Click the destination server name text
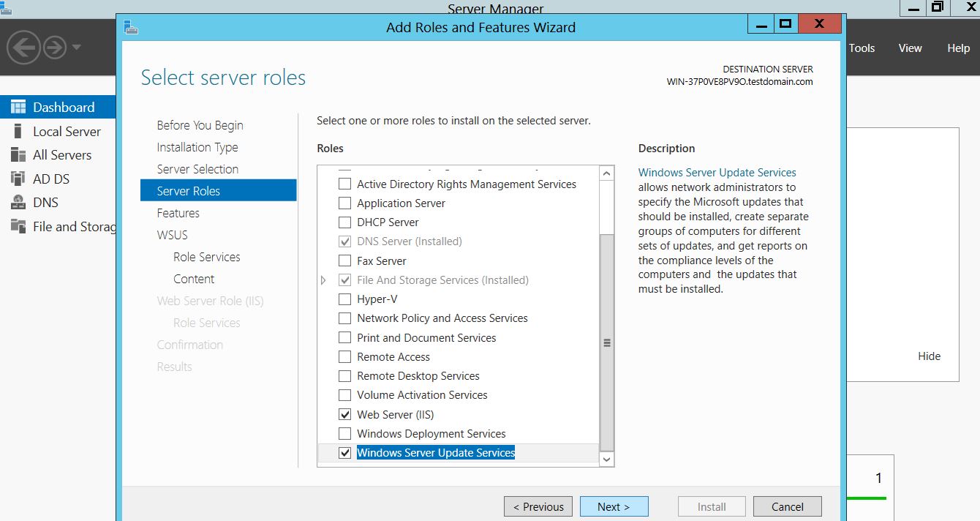Image resolution: width=980 pixels, height=521 pixels. click(739, 82)
